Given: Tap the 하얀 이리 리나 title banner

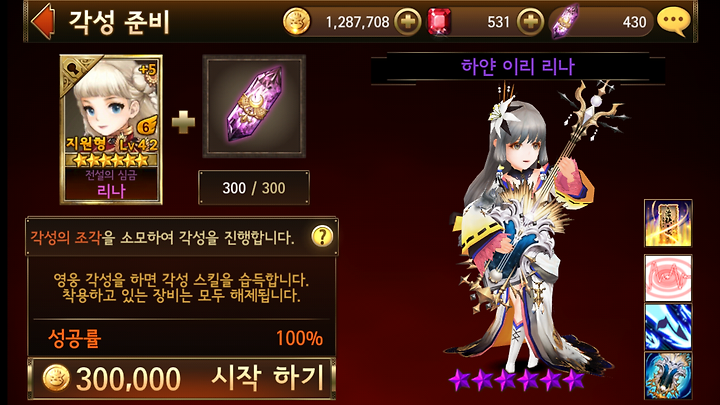Looking at the screenshot, I should click(518, 68).
